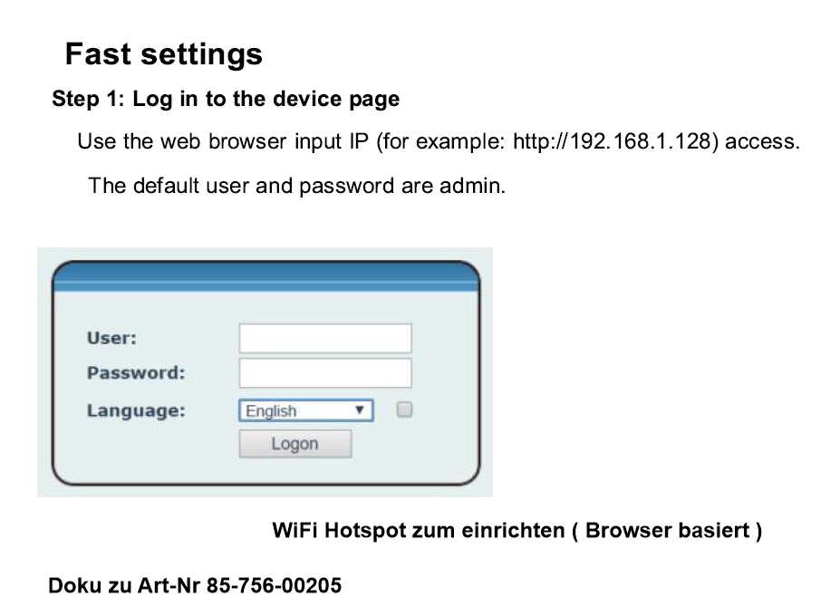Click the Doku zu Art-Nr text
840x616 pixels.
pyautogui.click(x=126, y=586)
